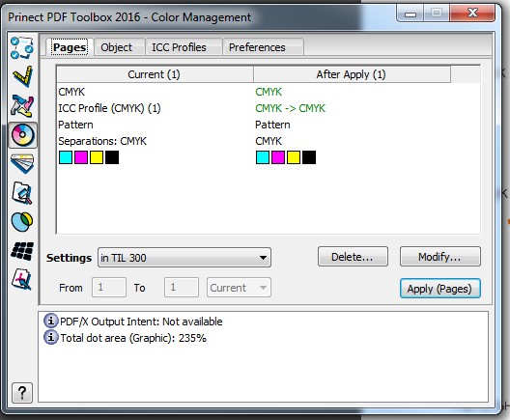The height and width of the screenshot is (420, 510).
Task: Click the To page number field
Action: coord(182,288)
